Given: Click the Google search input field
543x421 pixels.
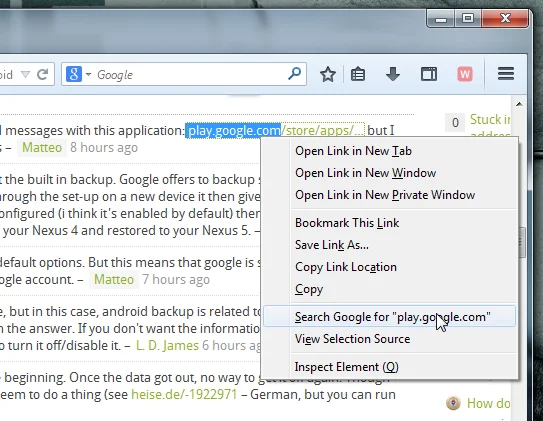Looking at the screenshot, I should [190, 74].
